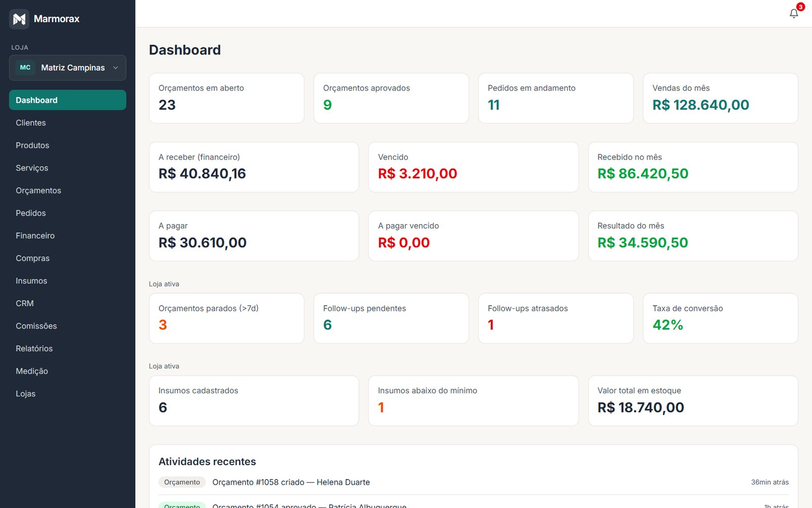Go to Financeiro in the sidebar
The image size is (812, 508).
(x=67, y=236)
